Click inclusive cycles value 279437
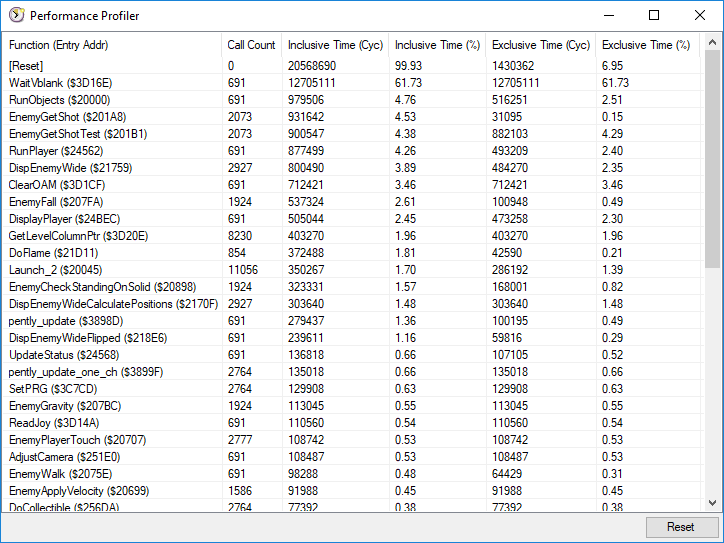This screenshot has height=543, width=724. pos(306,321)
